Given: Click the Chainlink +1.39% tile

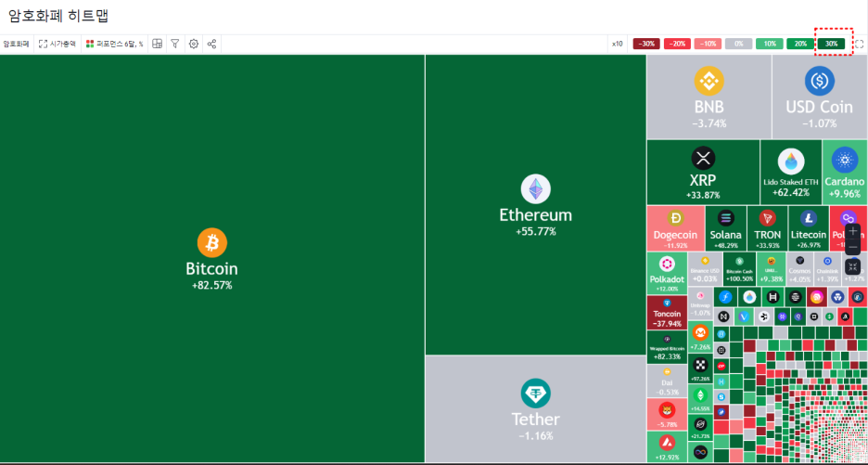Looking at the screenshot, I should tap(827, 269).
